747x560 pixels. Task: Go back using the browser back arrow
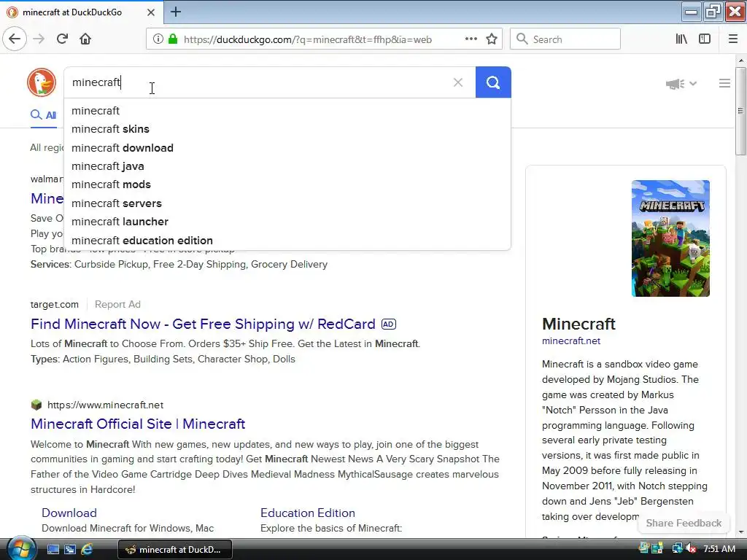pyautogui.click(x=15, y=39)
